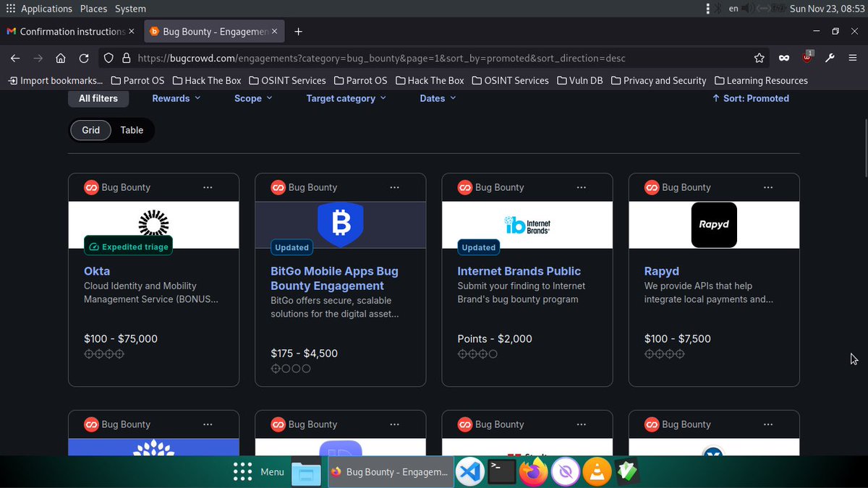The height and width of the screenshot is (488, 868).
Task: Open the Vuln DB bookmark folder
Action: [579, 80]
